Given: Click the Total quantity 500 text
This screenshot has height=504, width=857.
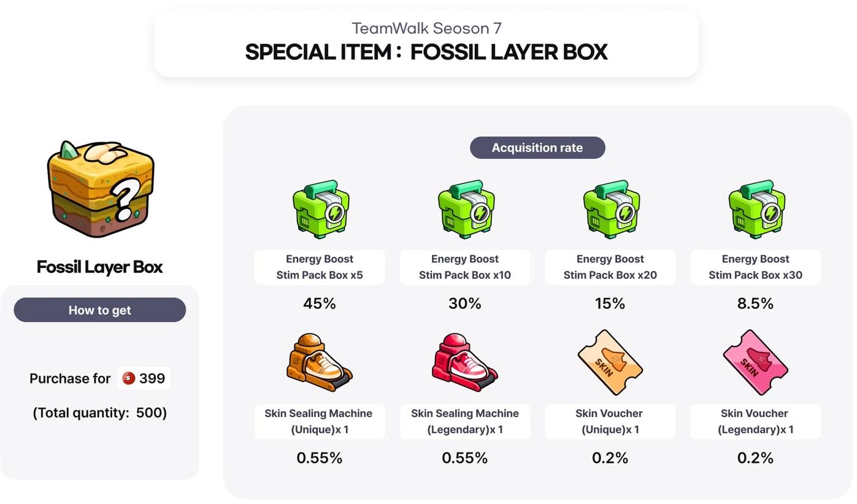Looking at the screenshot, I should point(100,413).
